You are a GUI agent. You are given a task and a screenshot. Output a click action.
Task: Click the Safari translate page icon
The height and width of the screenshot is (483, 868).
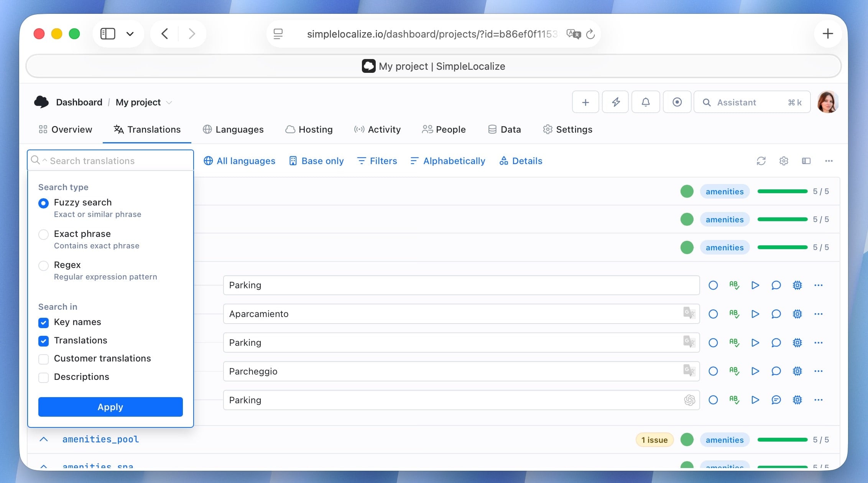(574, 34)
